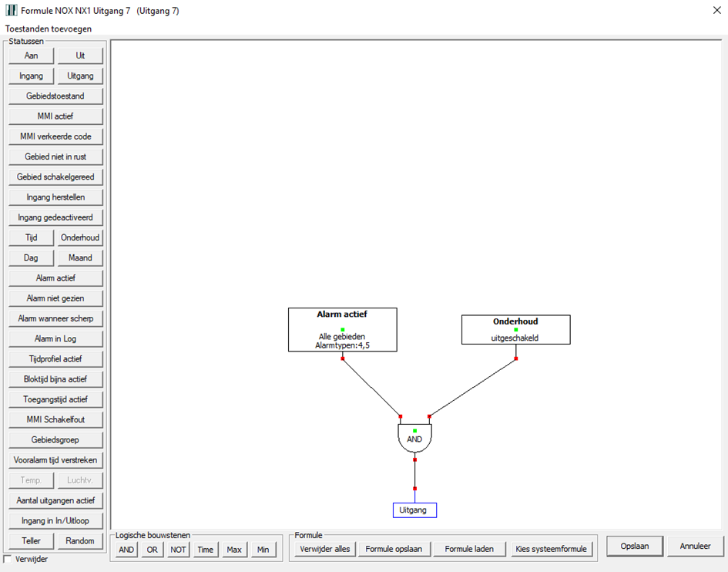Add a Teller status block
Viewport: 728px width, 572px height.
[x=32, y=541]
